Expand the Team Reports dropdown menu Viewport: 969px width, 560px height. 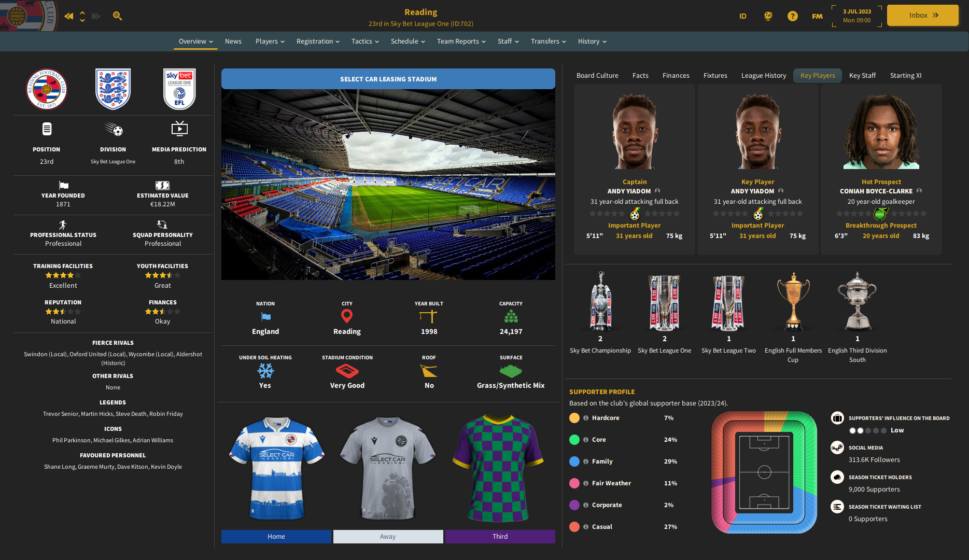pos(461,41)
